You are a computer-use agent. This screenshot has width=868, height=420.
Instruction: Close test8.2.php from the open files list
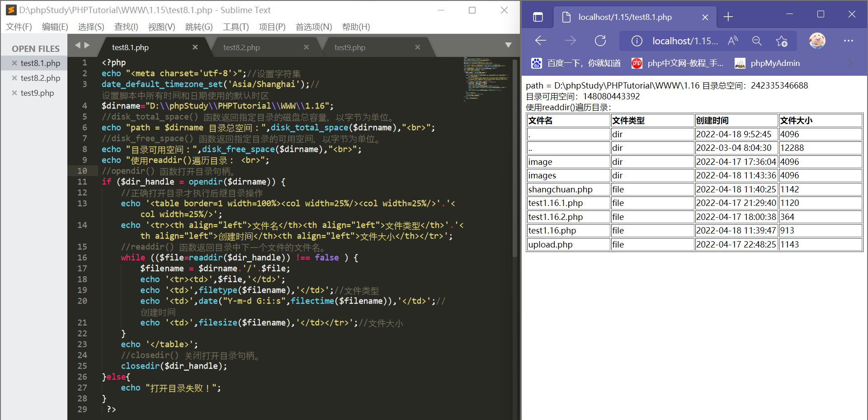pyautogui.click(x=14, y=78)
